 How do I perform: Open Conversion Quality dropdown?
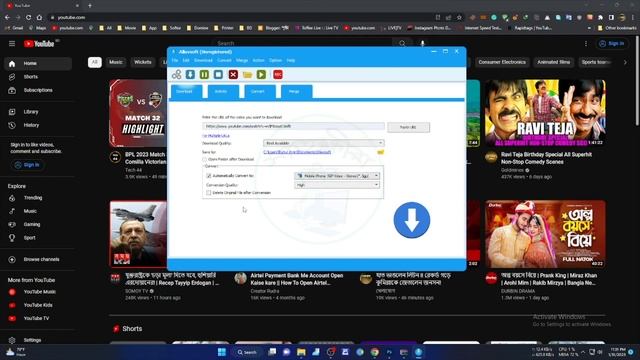point(337,185)
